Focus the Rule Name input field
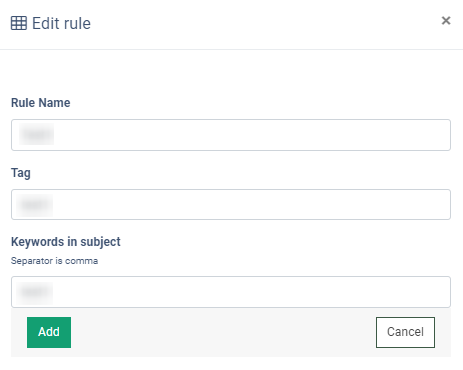This screenshot has height=370, width=463. pyautogui.click(x=231, y=135)
